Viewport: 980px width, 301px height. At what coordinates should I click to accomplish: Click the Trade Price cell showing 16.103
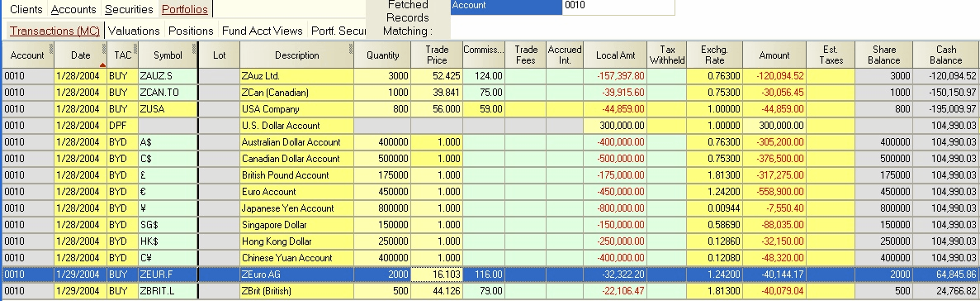tap(437, 275)
